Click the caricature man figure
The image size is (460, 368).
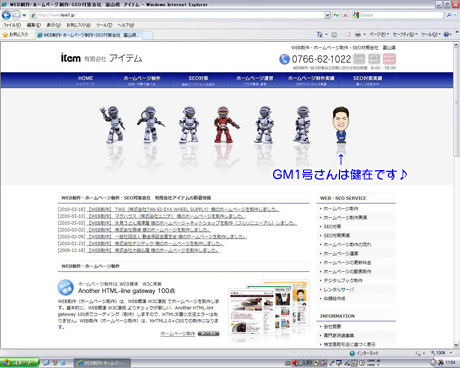tap(341, 125)
